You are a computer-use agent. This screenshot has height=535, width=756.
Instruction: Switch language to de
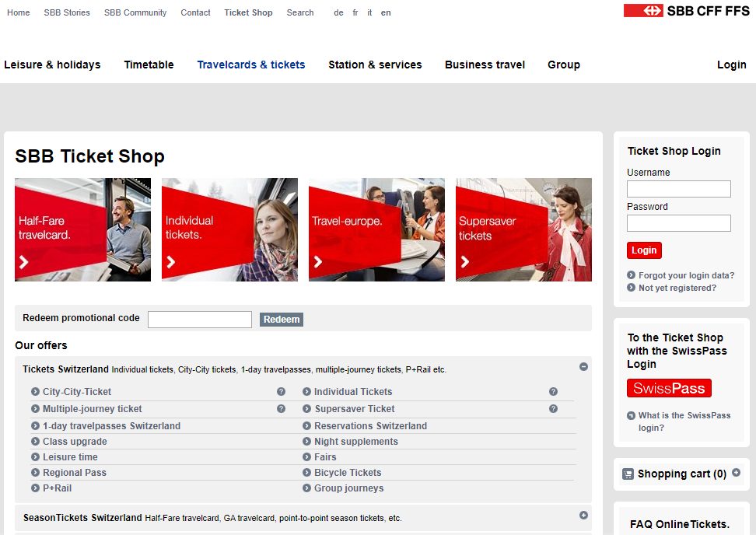coord(338,12)
